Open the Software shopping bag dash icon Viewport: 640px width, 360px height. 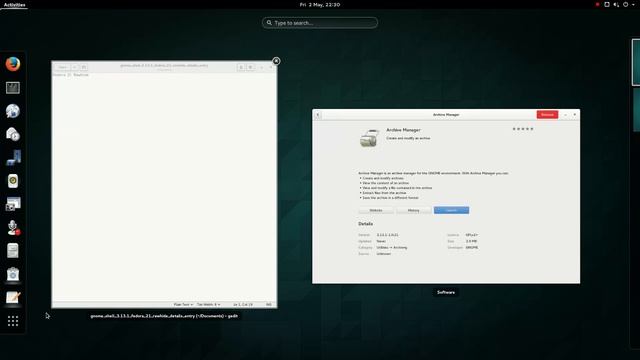[13, 274]
